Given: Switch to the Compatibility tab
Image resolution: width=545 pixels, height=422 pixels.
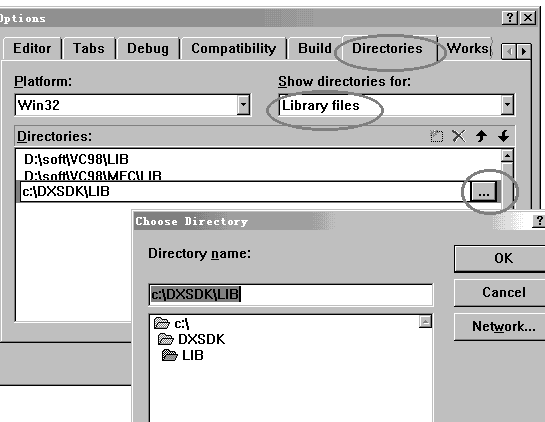Looking at the screenshot, I should pos(234,48).
